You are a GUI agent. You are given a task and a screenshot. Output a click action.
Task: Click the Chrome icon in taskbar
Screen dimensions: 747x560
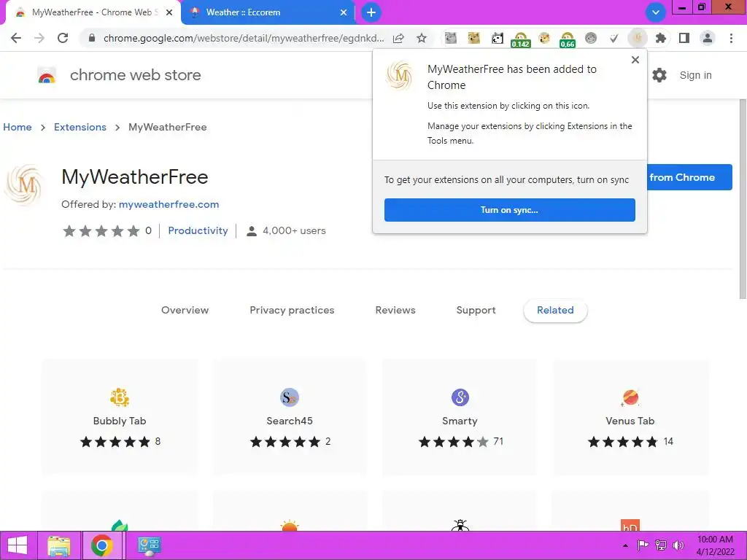101,545
